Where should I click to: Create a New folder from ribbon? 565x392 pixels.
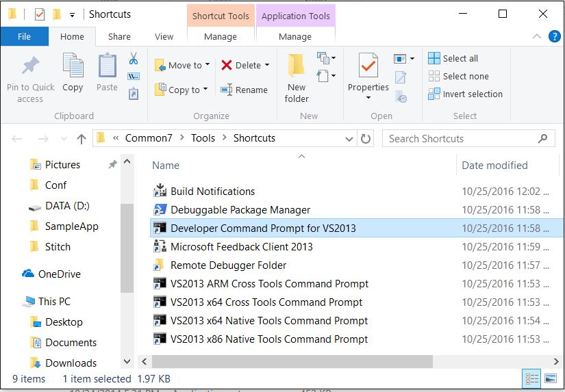click(x=297, y=66)
